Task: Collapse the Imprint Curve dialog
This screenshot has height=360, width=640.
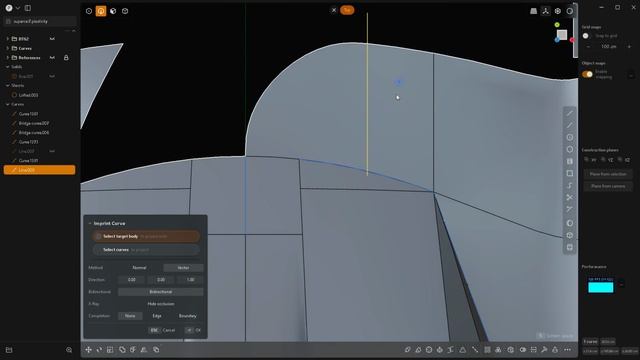Action: click(90, 223)
